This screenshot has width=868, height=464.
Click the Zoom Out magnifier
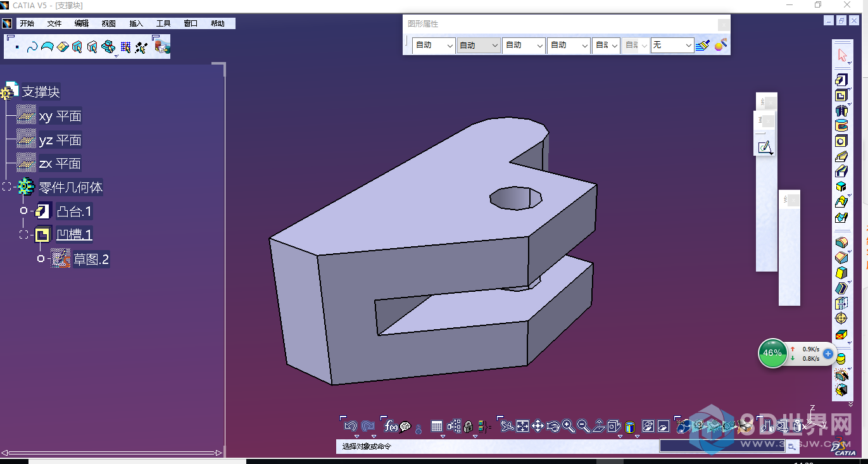pos(583,426)
